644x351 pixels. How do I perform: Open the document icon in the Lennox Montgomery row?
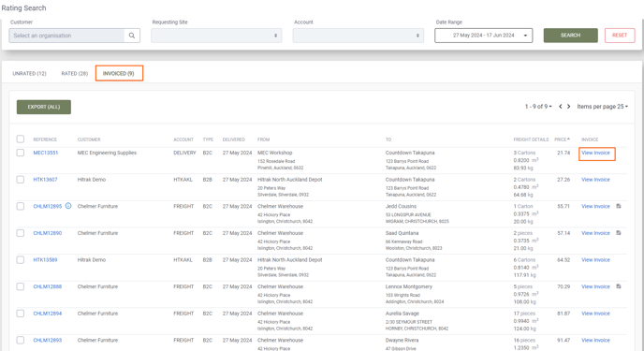pyautogui.click(x=619, y=286)
